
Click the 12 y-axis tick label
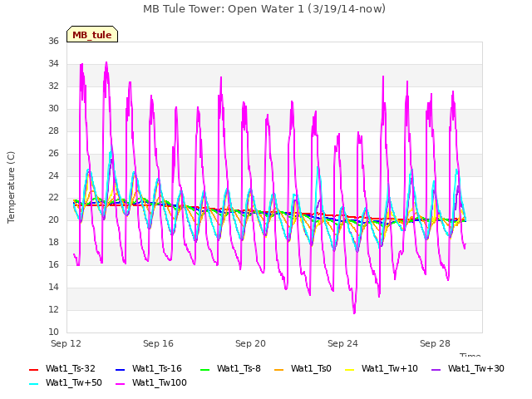(x=53, y=309)
